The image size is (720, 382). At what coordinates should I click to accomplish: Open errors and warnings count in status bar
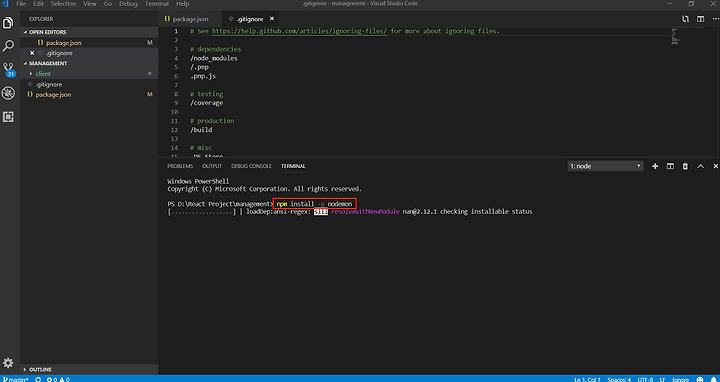(x=58, y=379)
